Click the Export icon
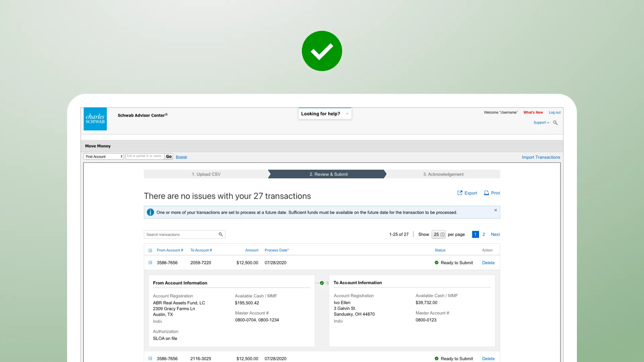644x362 pixels. pyautogui.click(x=460, y=193)
